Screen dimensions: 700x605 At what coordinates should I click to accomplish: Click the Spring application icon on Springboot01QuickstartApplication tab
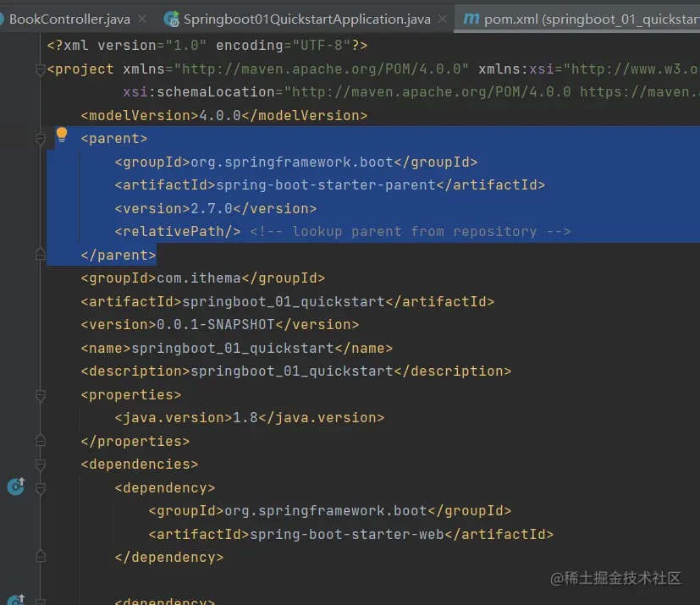point(172,19)
